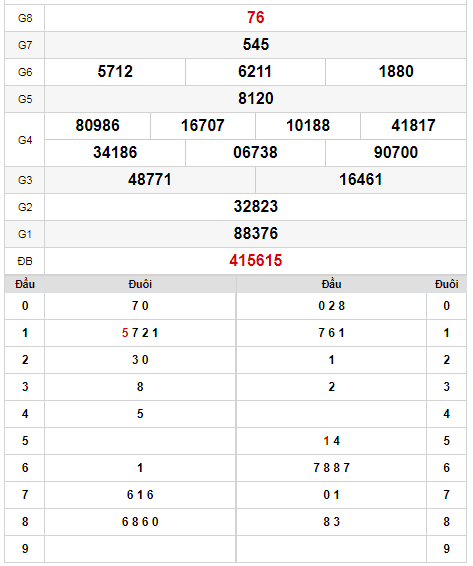Click the G8 row label
The image size is (473, 566).
(x=25, y=18)
